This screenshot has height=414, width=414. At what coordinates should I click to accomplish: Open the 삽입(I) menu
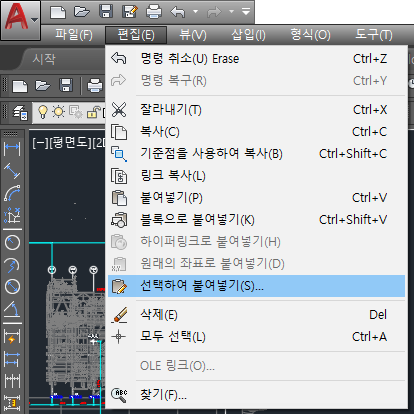point(248,35)
